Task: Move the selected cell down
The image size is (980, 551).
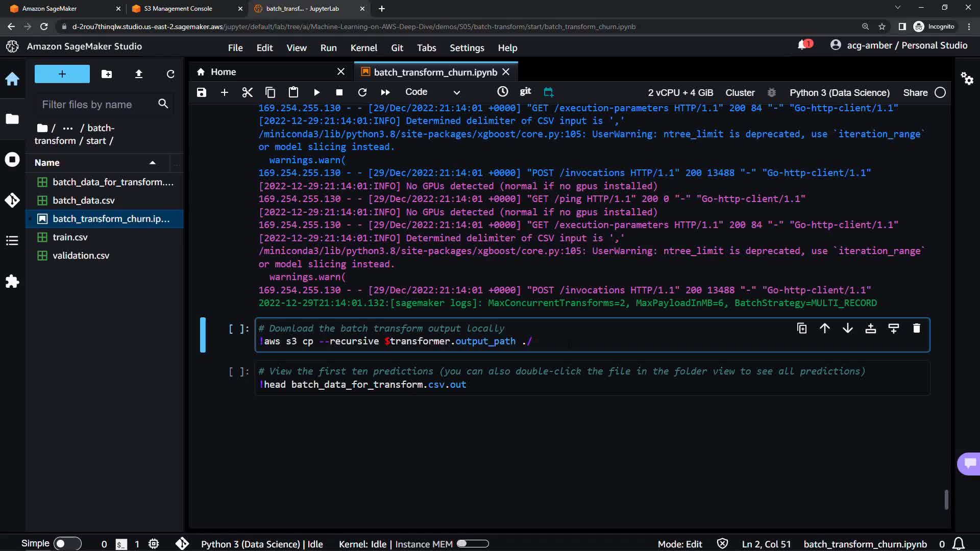Action: 847,329
